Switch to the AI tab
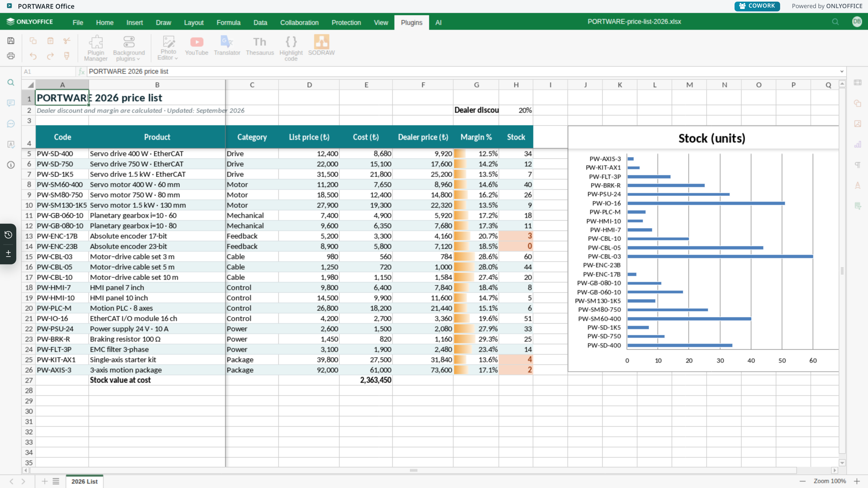868x488 pixels. pos(438,23)
